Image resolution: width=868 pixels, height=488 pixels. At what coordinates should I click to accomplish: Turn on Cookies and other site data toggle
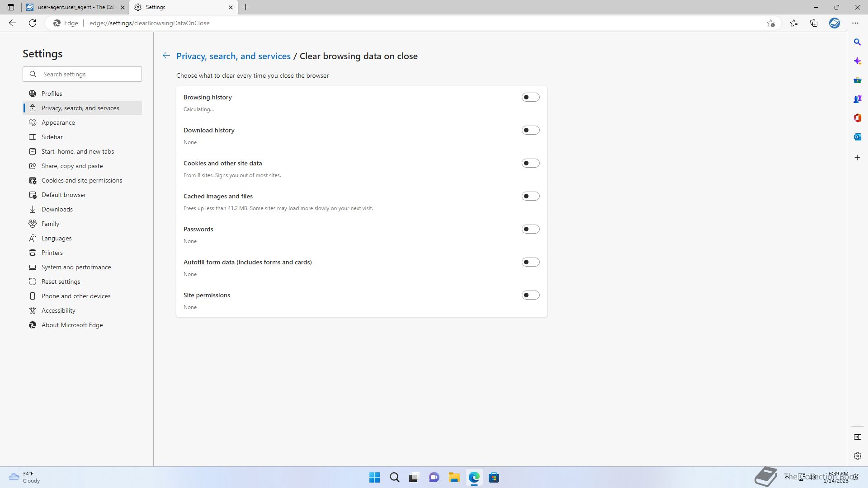tap(530, 163)
